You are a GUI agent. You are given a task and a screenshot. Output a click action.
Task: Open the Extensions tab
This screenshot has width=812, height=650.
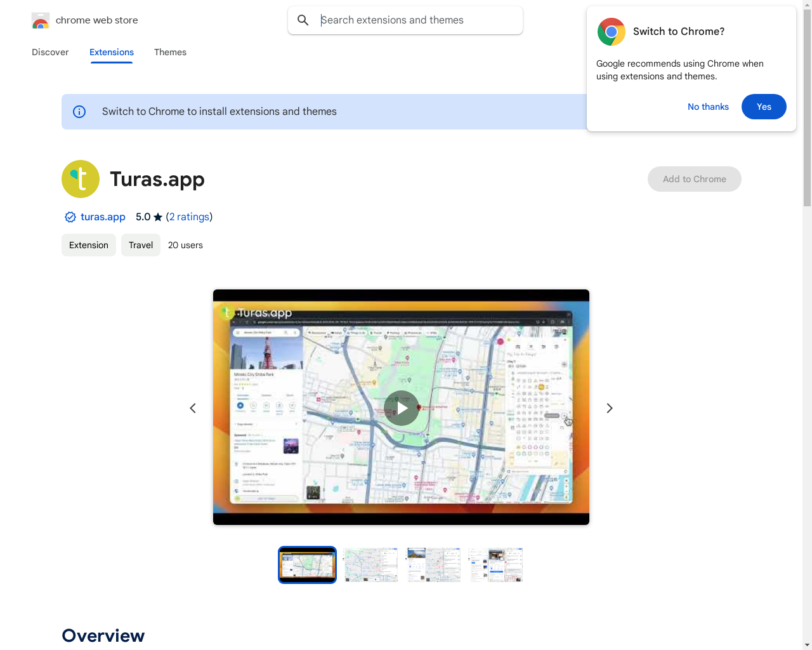pyautogui.click(x=112, y=52)
